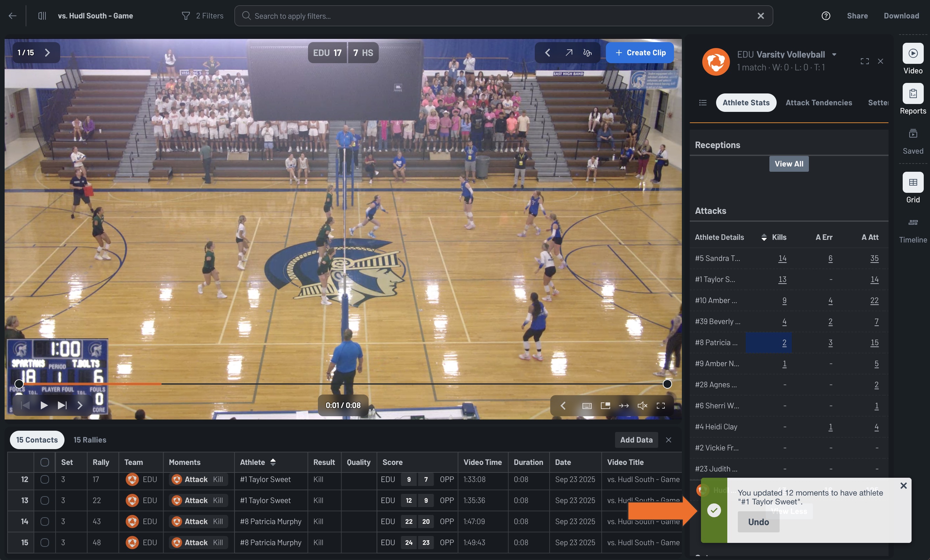
Task: Check the checkbox for row 15
Action: pos(44,543)
